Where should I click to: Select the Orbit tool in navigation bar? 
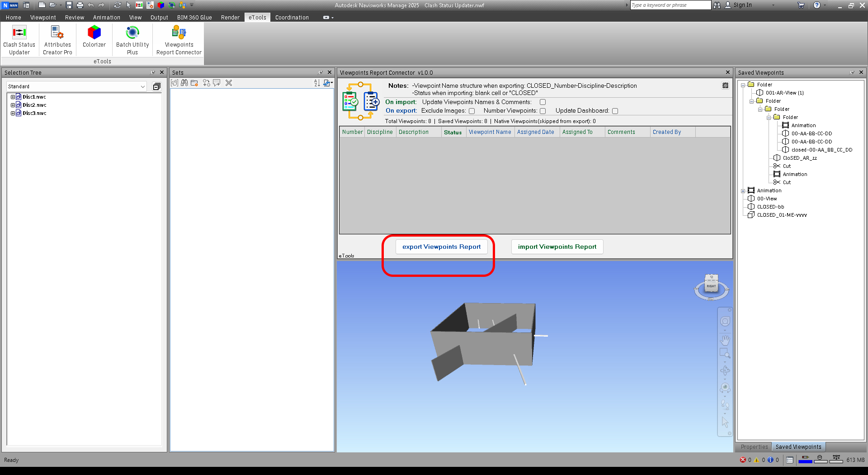(x=725, y=370)
